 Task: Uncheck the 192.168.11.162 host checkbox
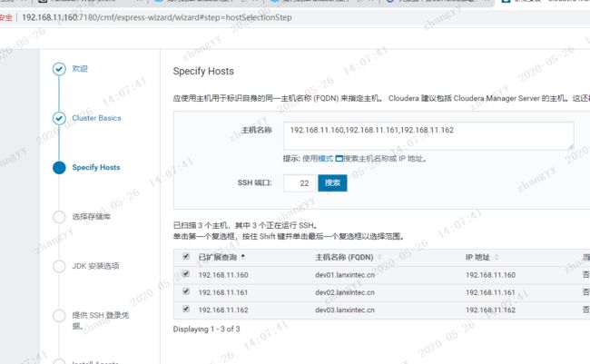point(186,309)
